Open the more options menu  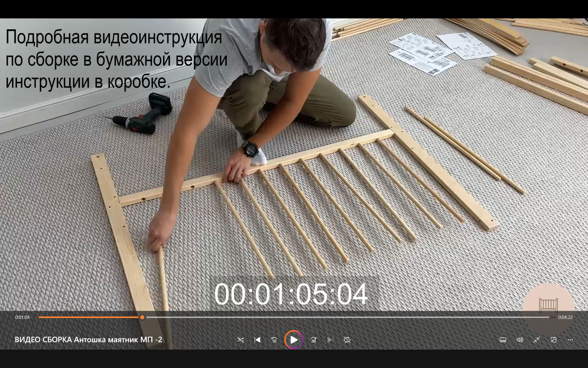(570, 340)
